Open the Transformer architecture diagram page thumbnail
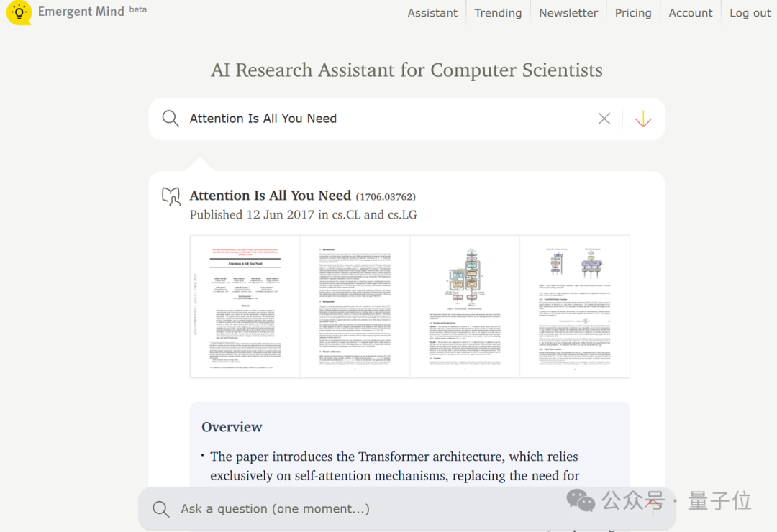Screen dimensions: 777x532 (x=465, y=306)
